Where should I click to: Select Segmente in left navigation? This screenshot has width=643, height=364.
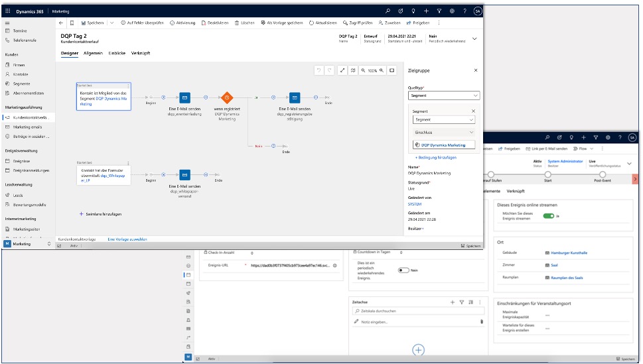tap(22, 84)
